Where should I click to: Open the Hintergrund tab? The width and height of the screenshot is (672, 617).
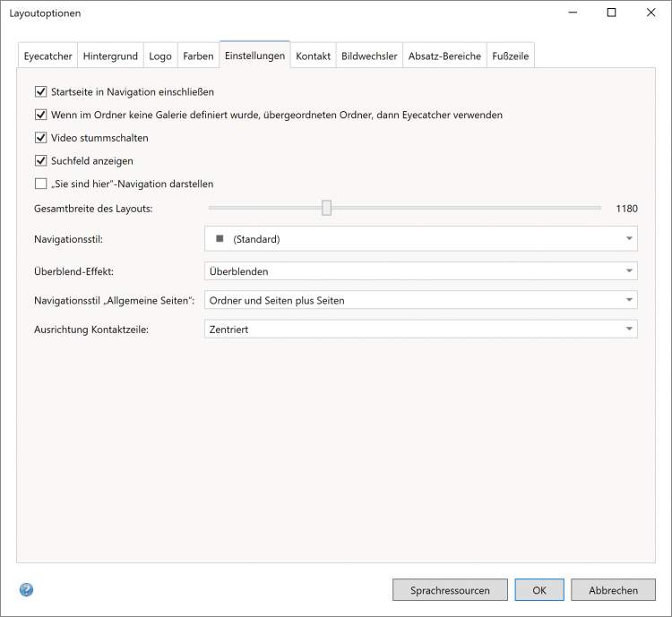110,56
